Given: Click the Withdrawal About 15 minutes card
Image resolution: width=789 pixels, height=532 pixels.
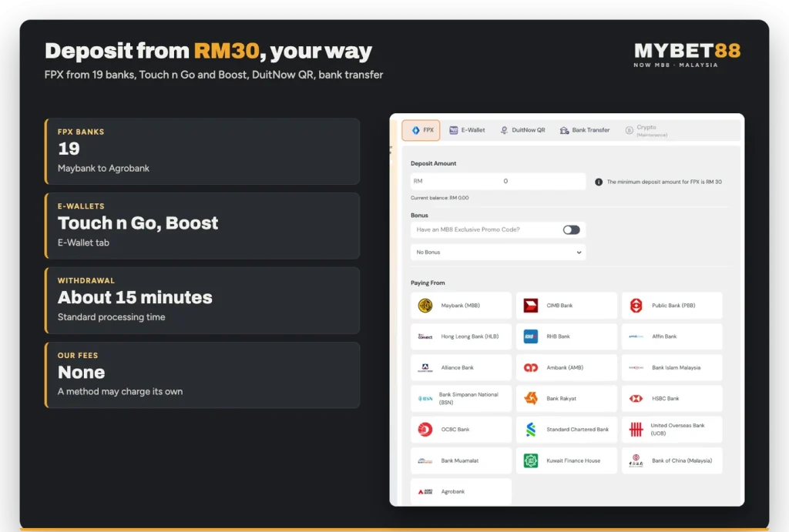Looking at the screenshot, I should click(203, 300).
